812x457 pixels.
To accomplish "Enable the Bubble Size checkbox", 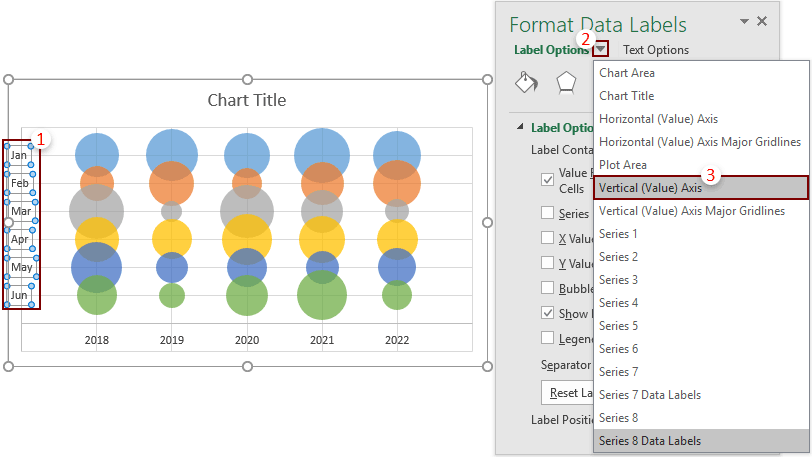I will click(x=547, y=288).
